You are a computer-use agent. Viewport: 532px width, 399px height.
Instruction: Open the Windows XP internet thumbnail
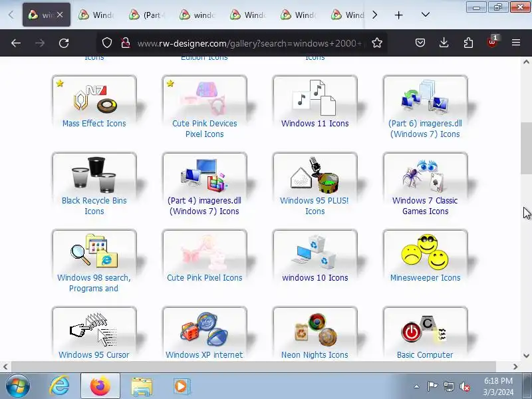(x=205, y=328)
